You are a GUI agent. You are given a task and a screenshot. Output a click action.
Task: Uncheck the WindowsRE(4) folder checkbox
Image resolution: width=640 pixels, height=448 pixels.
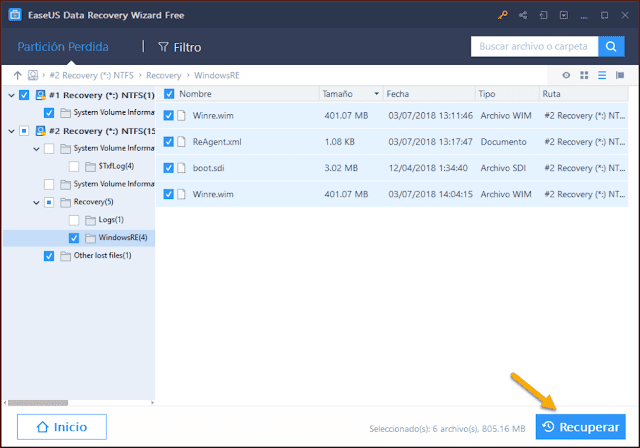click(74, 238)
